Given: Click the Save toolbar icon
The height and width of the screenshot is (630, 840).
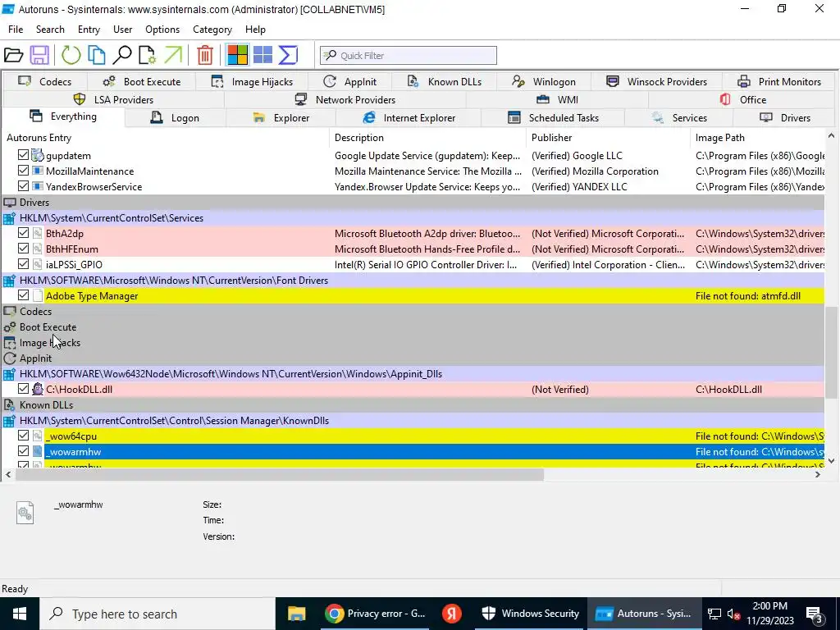Looking at the screenshot, I should (39, 55).
